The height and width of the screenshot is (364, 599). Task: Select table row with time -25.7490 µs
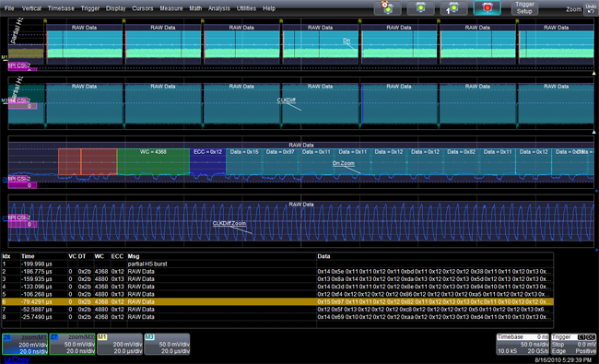(x=277, y=317)
